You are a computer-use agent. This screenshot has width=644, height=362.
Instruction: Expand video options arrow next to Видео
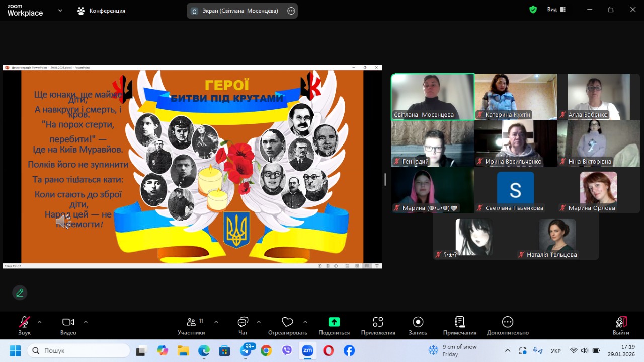click(x=86, y=322)
